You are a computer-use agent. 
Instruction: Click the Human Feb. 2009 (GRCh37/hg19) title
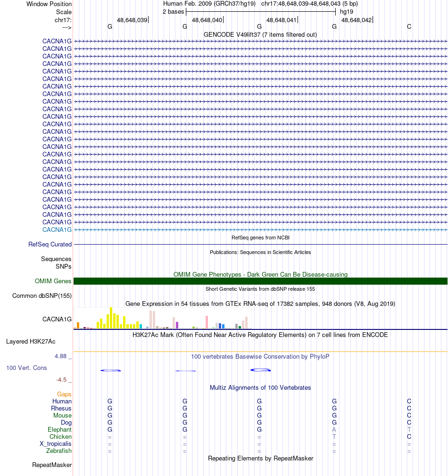coord(209,4)
